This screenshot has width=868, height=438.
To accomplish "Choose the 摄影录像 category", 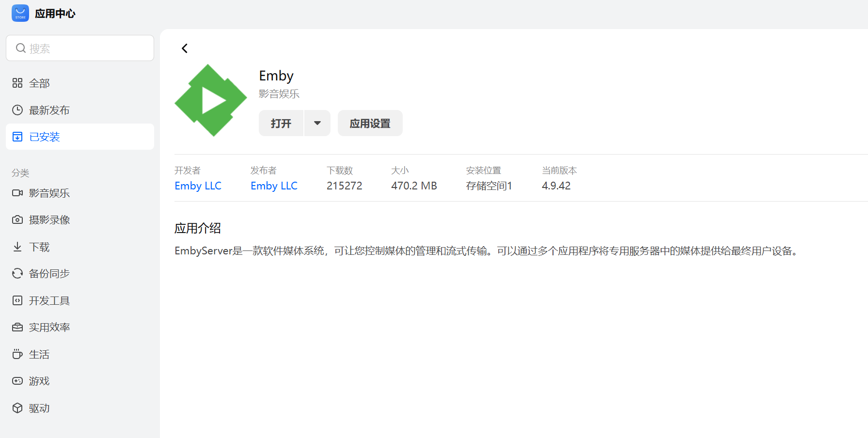I will pyautogui.click(x=80, y=219).
